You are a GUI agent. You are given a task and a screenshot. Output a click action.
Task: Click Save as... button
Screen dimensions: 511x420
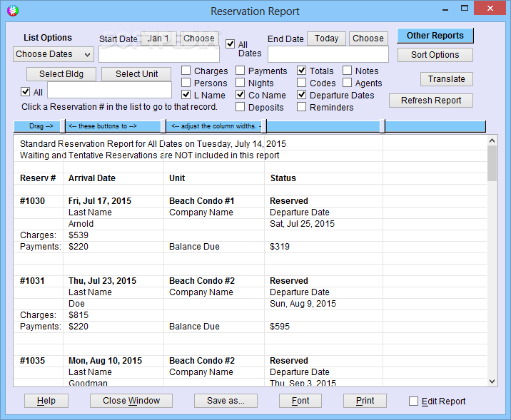[226, 401]
